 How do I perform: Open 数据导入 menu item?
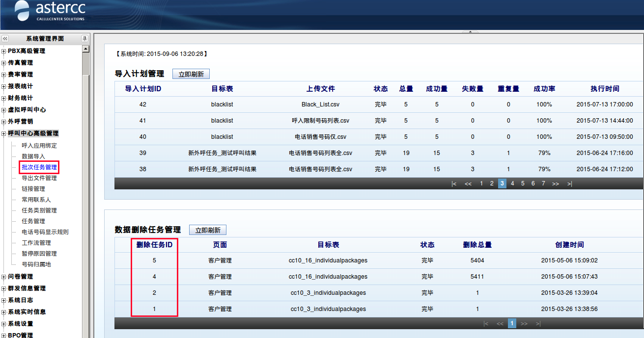(x=33, y=156)
